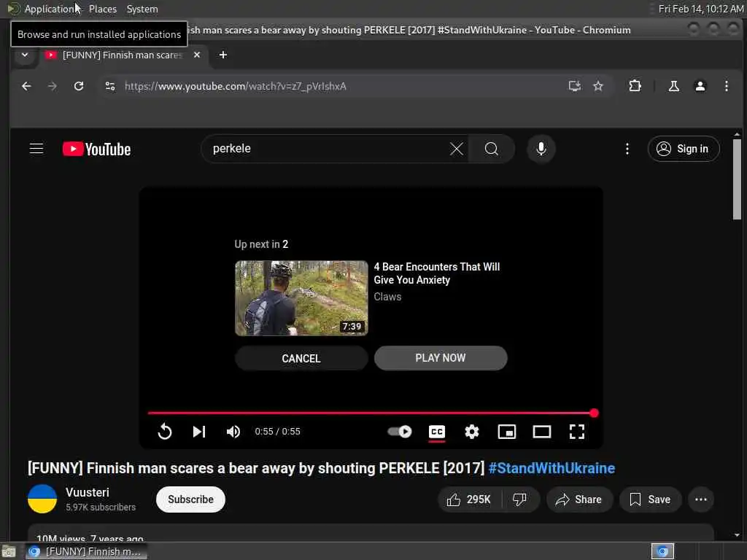Open the 4 Bear Encounters video thumbnail
The height and width of the screenshot is (560, 747).
[x=301, y=298]
